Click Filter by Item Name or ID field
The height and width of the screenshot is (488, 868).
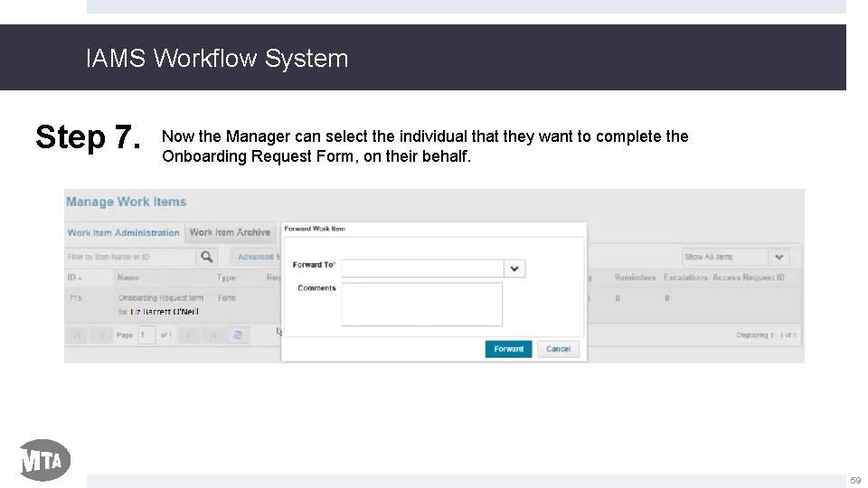pyautogui.click(x=130, y=257)
